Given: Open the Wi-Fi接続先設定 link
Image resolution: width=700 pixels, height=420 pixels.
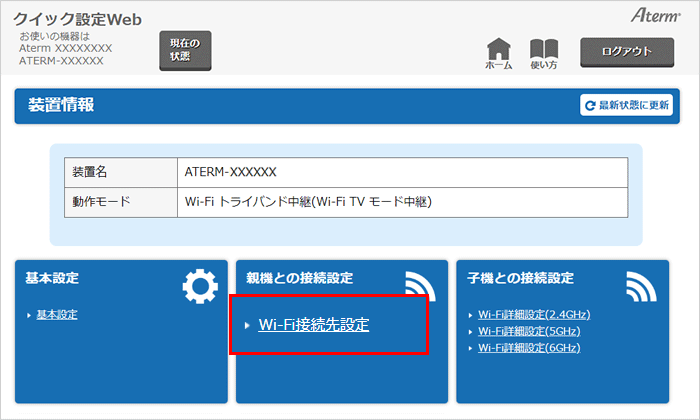Looking at the screenshot, I should coord(313,324).
